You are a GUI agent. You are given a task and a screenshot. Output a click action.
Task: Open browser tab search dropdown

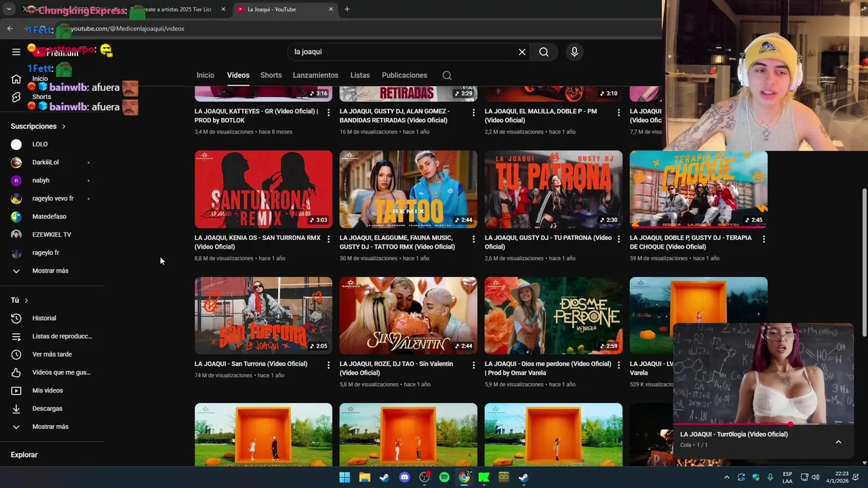(9, 9)
